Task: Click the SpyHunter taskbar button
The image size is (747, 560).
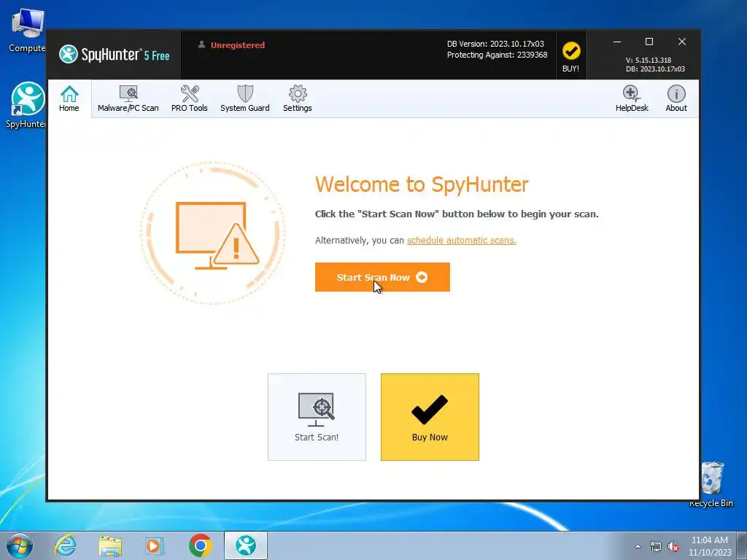Action: 246,545
